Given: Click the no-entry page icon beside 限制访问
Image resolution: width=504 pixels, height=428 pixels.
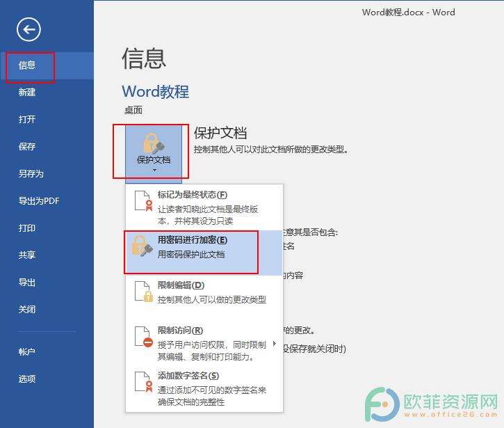Looking at the screenshot, I should click(x=144, y=337).
